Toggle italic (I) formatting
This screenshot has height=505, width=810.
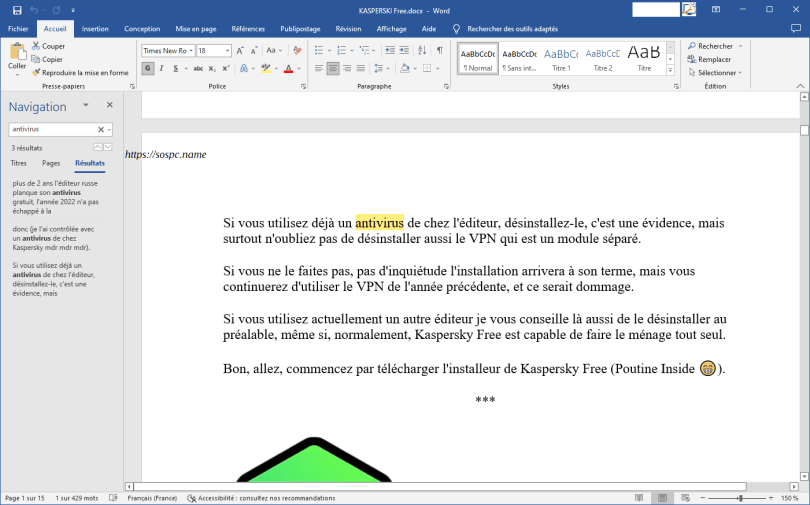[162, 68]
